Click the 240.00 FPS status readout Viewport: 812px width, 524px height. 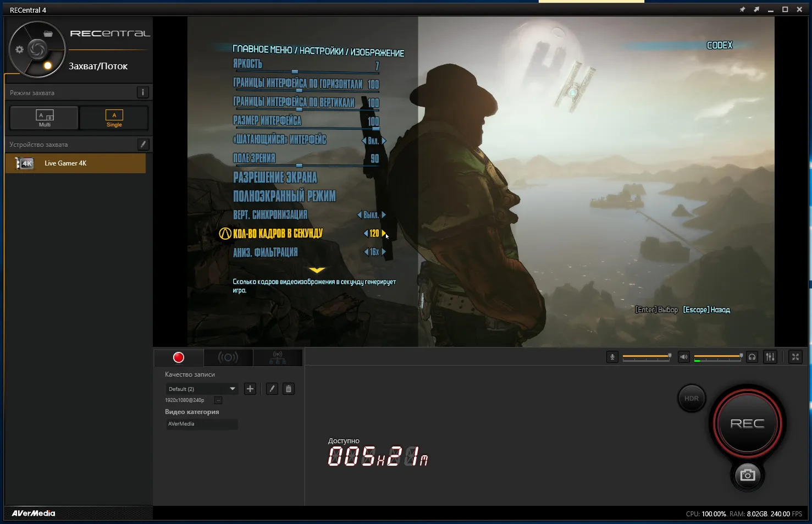pyautogui.click(x=786, y=514)
